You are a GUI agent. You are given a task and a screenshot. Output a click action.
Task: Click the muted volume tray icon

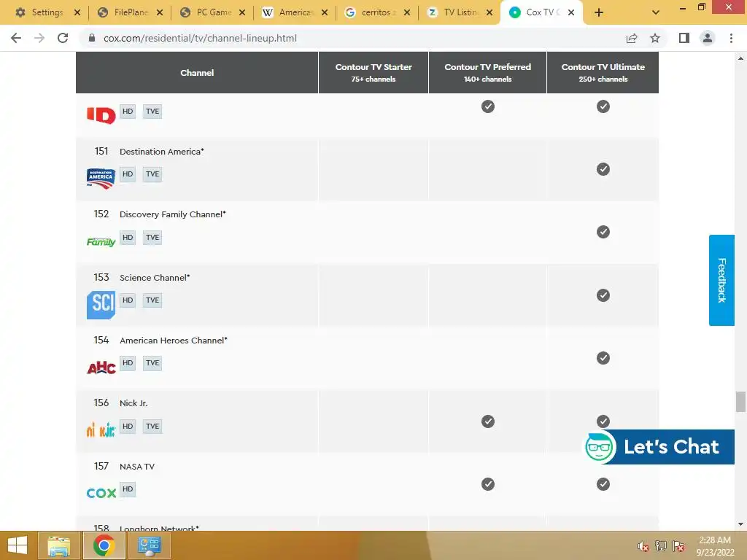[x=643, y=546]
